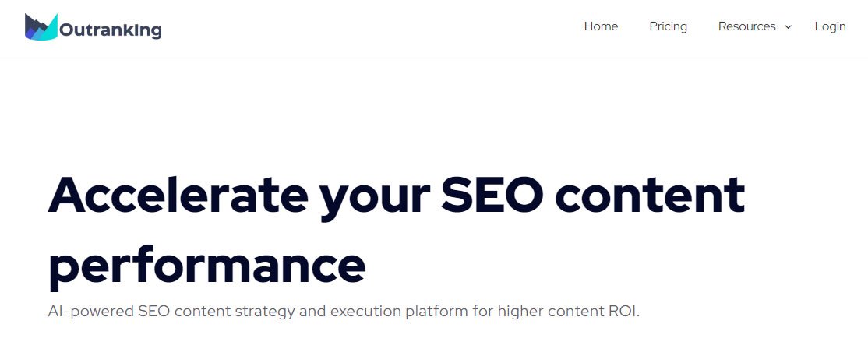Screen dimensions: 868x356
Task: Open the Resources menu
Action: pyautogui.click(x=746, y=26)
